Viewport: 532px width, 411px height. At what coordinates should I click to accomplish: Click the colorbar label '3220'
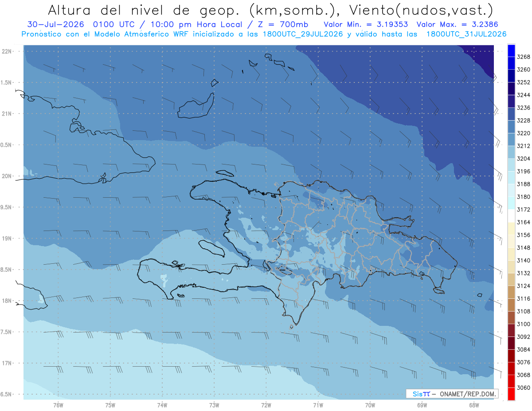(524, 133)
